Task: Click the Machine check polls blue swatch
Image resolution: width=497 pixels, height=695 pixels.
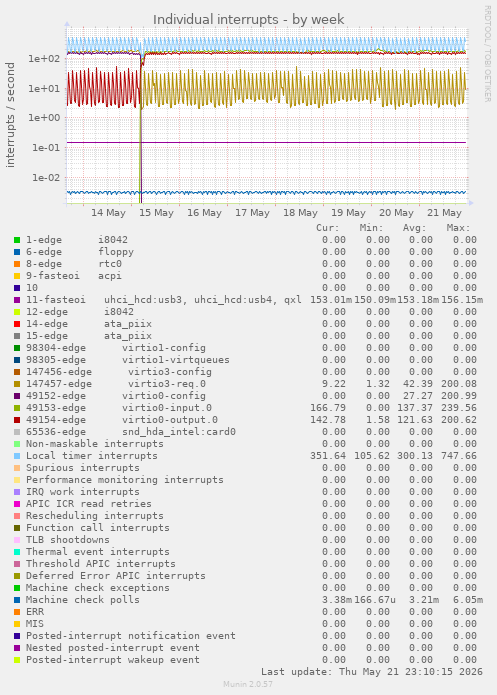Action: (17, 600)
